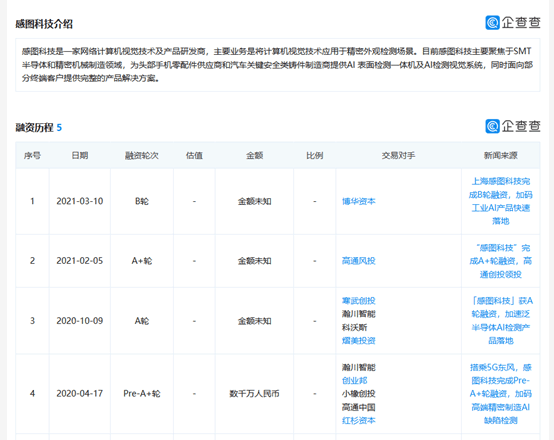This screenshot has width=554, height=440.
Task: Click the company introduction paragraph text
Action: click(x=277, y=65)
